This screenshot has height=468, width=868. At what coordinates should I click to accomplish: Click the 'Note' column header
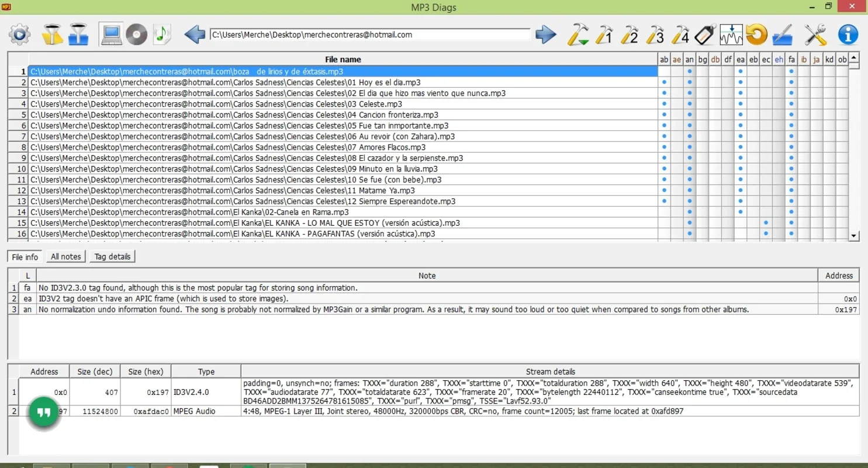(x=427, y=276)
